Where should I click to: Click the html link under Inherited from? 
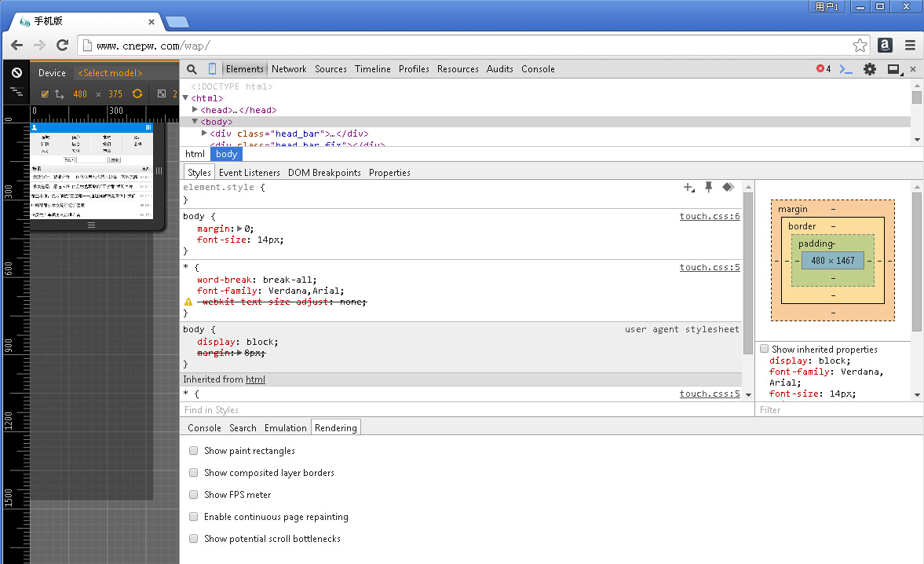coord(255,379)
